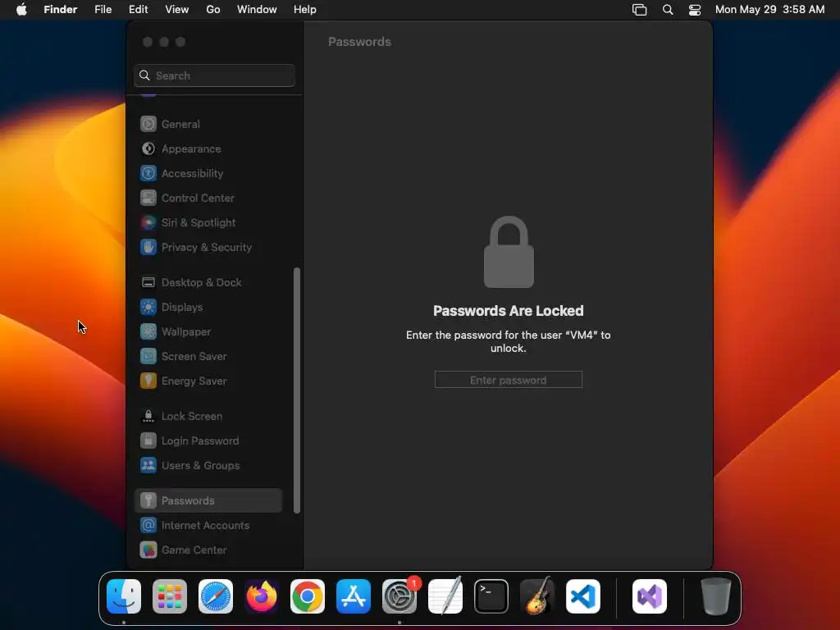Screen dimensions: 840x630
Task: Select Privacy & Security hand icon
Action: 148,247
